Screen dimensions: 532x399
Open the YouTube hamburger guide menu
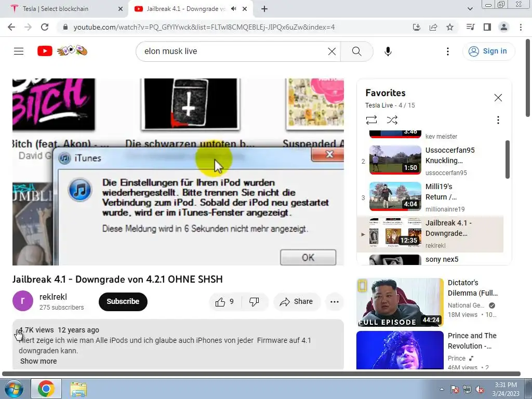click(19, 51)
